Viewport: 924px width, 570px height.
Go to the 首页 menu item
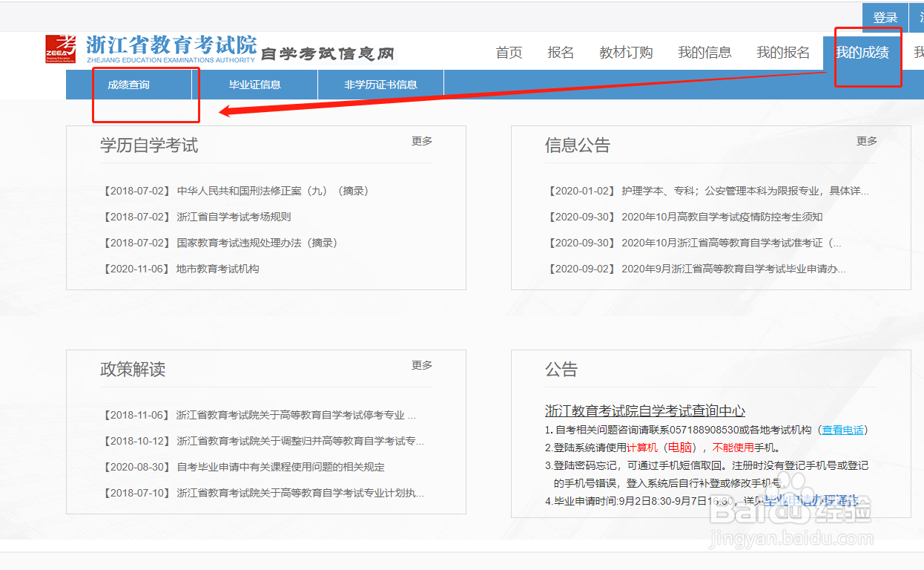pyautogui.click(x=509, y=52)
